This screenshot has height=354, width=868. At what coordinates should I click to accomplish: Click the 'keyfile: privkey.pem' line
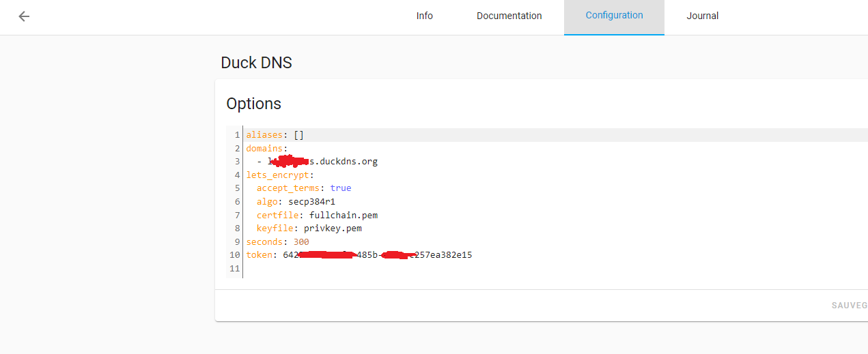[309, 228]
